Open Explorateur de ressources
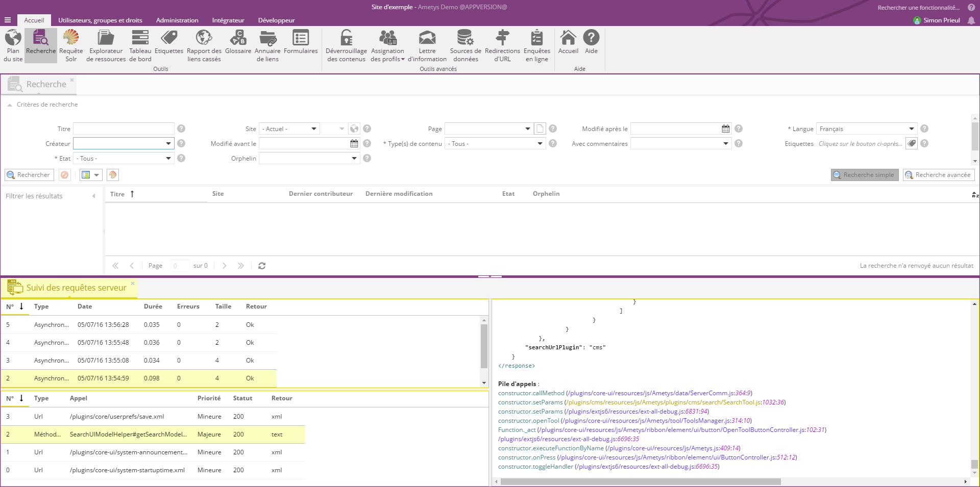Screen dimensions: 980x487 [x=106, y=45]
